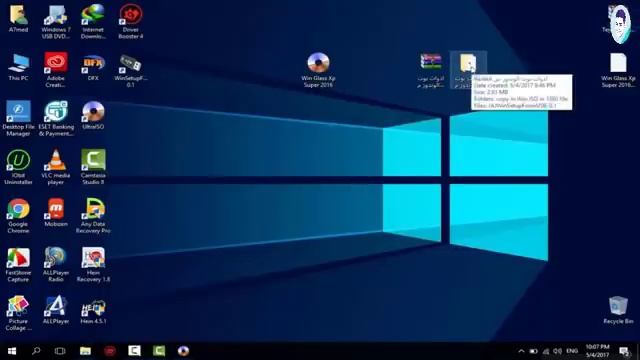Select the DFX audio enhancer shortcut
The width and height of the screenshot is (640, 360).
[93, 63]
